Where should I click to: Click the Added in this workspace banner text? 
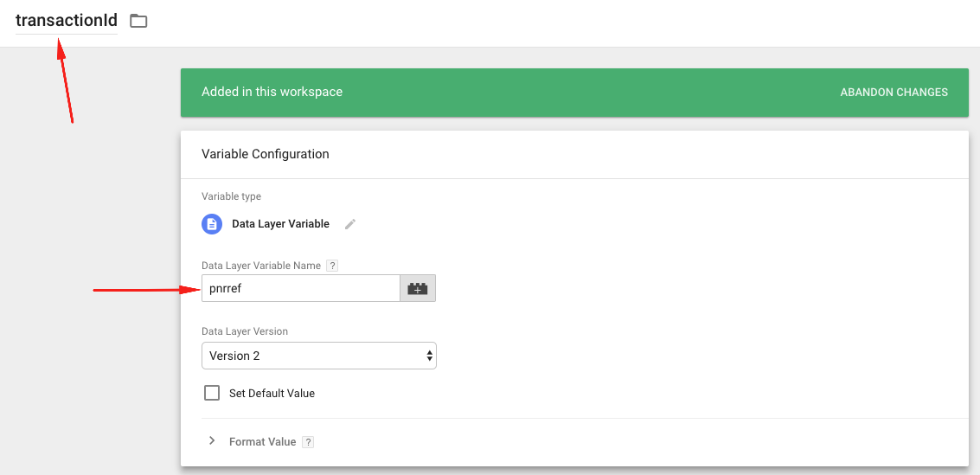(x=272, y=93)
